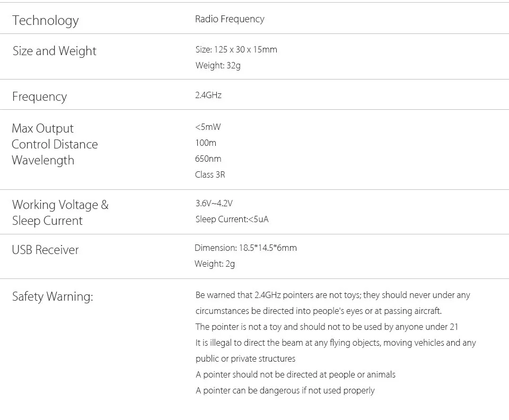The image size is (509, 420).
Task: Click the Weight: 32g line
Action: tap(218, 66)
